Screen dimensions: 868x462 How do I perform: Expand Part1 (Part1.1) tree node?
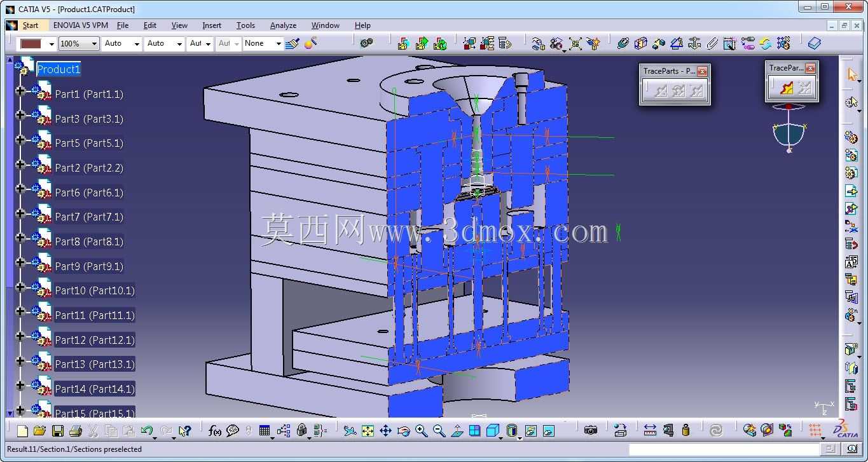20,91
